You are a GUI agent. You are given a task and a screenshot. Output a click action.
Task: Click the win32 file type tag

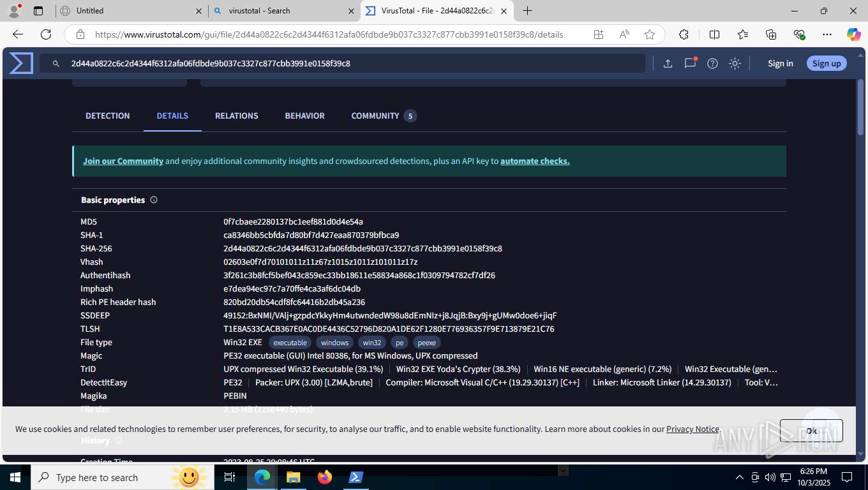coord(372,343)
